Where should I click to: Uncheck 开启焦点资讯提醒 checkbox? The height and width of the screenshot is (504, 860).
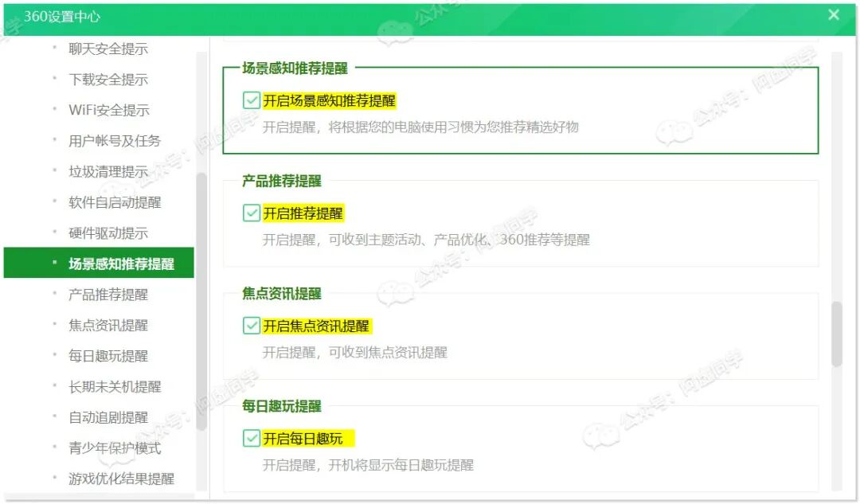(251, 326)
